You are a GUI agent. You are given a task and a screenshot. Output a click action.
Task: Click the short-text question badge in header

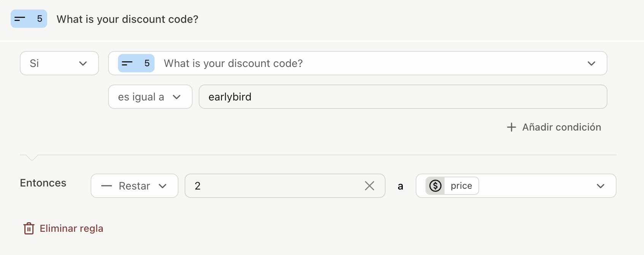29,19
